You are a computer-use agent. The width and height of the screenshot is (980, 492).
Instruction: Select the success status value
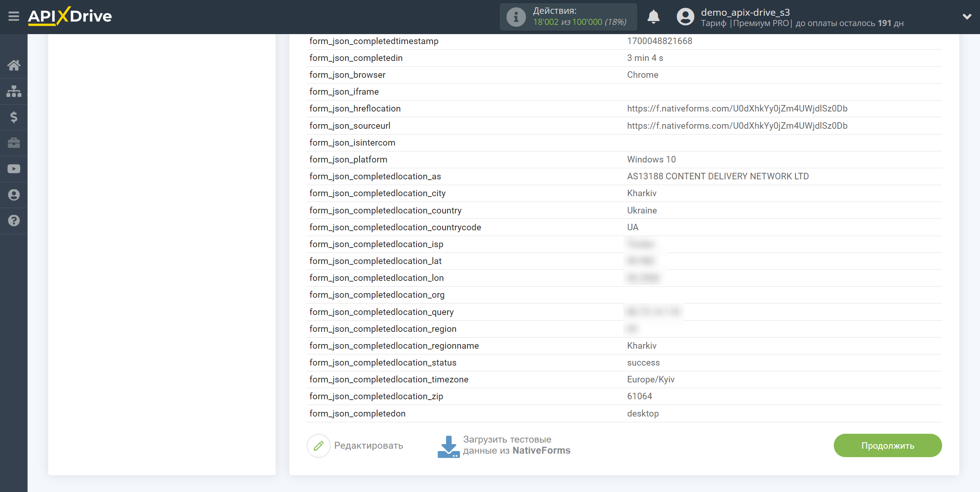click(644, 362)
